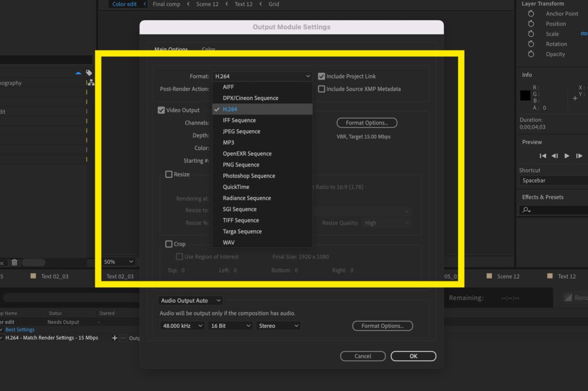
Task: Click video Format Options button
Action: coord(367,123)
